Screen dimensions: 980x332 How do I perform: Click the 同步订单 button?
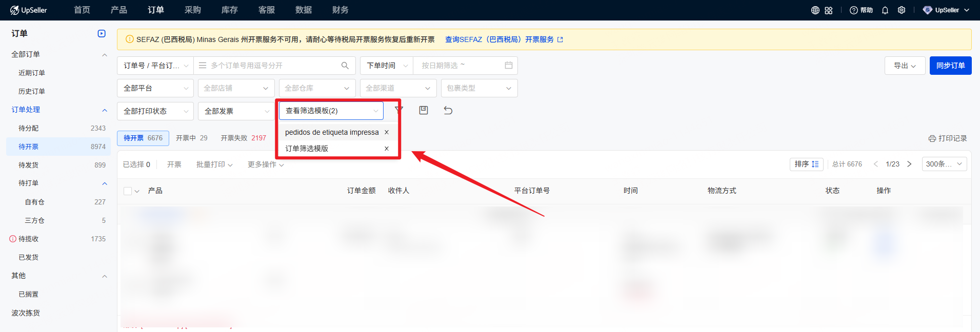[950, 66]
